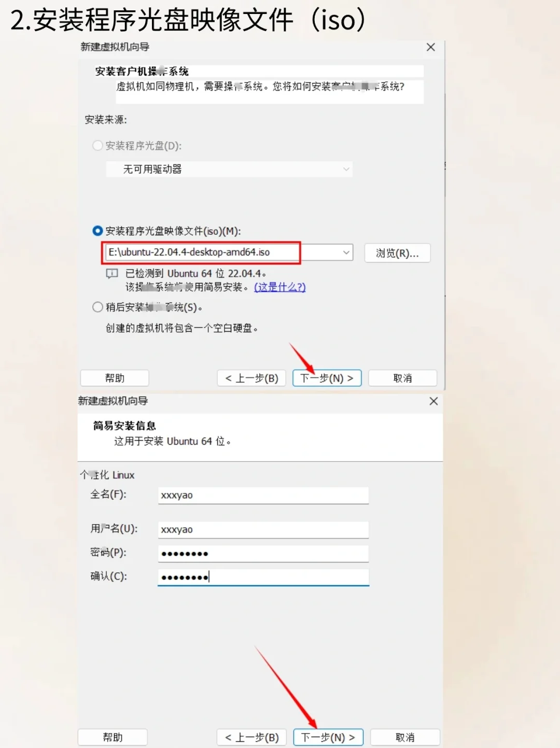Click 下一步(N) on the top wizard
560x748 pixels.
(327, 378)
